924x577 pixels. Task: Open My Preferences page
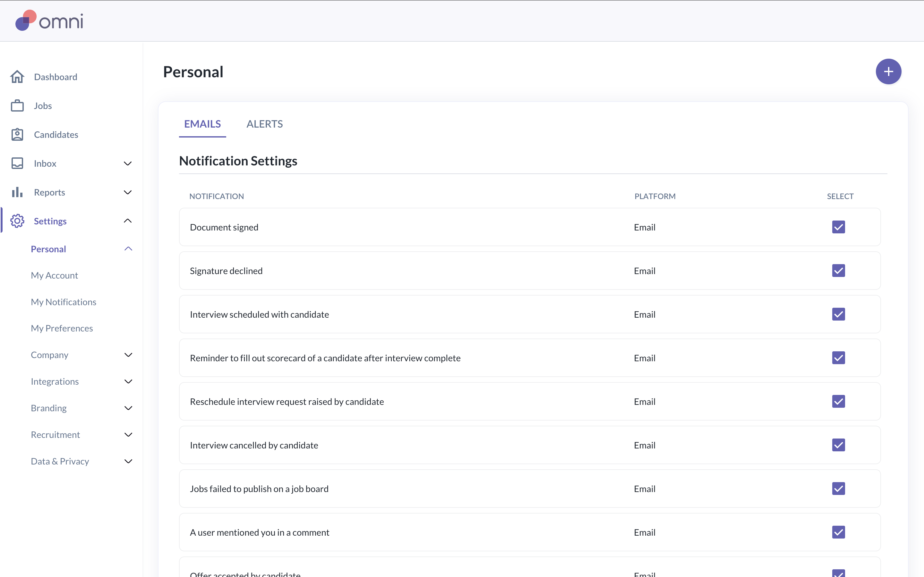pos(62,328)
